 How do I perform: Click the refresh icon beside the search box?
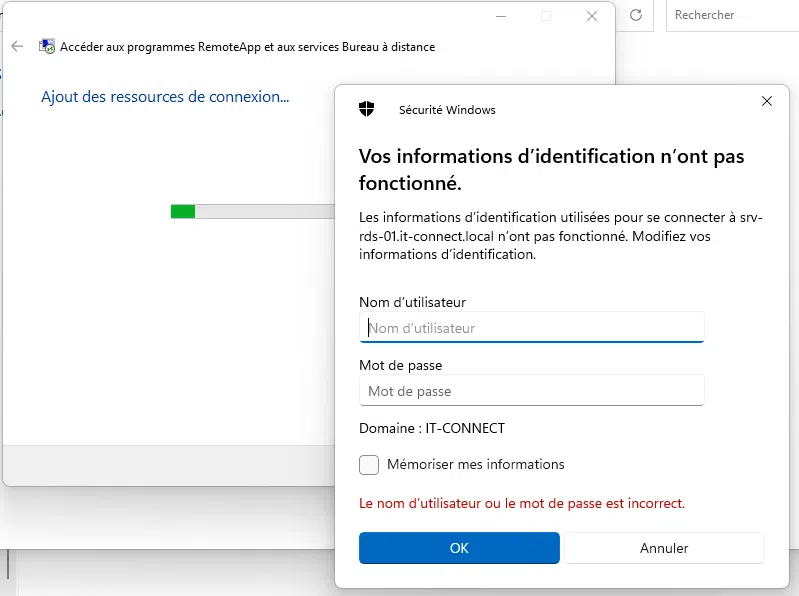[x=636, y=16]
